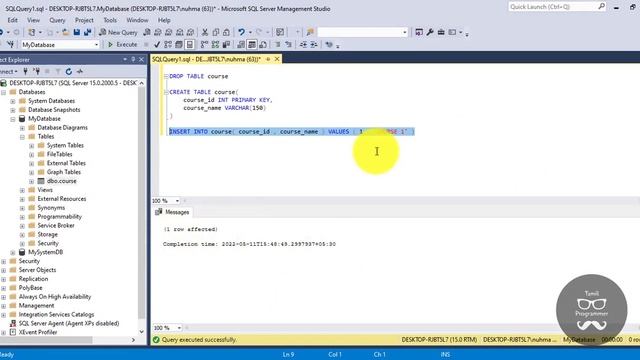Viewport: 640px width, 360px height.
Task: Click the Copy icon in toolbar
Action: (x=216, y=32)
